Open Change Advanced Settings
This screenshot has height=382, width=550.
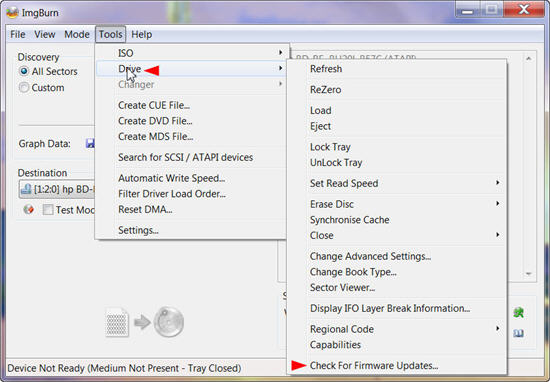coord(397,256)
